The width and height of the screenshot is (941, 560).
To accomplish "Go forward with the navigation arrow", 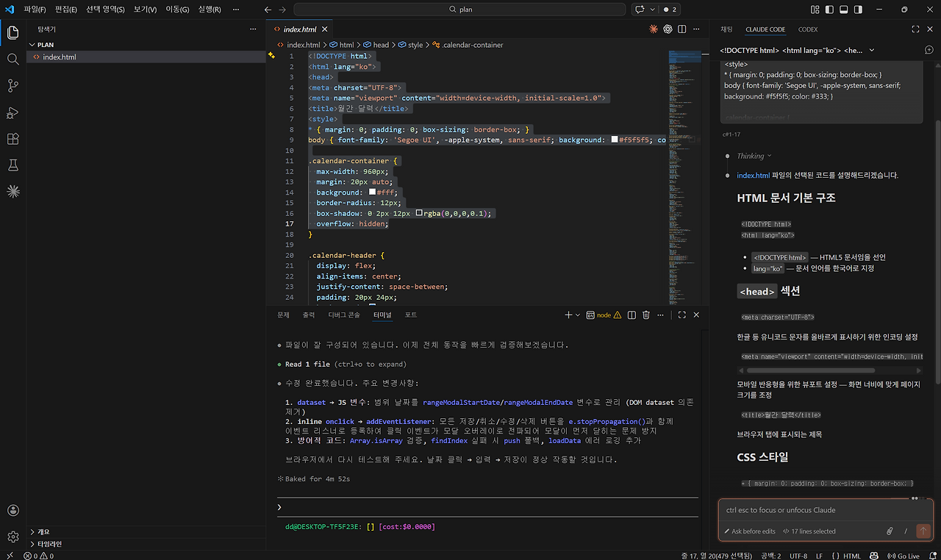I will (x=284, y=10).
